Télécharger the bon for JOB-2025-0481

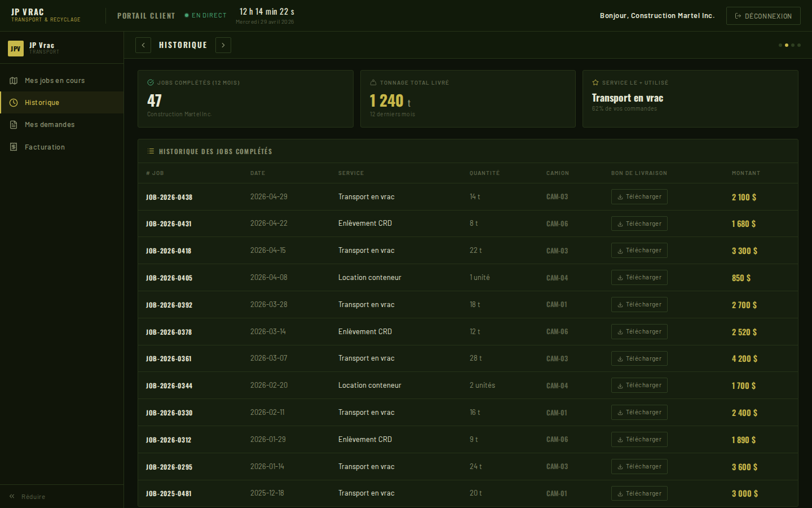[x=639, y=493]
